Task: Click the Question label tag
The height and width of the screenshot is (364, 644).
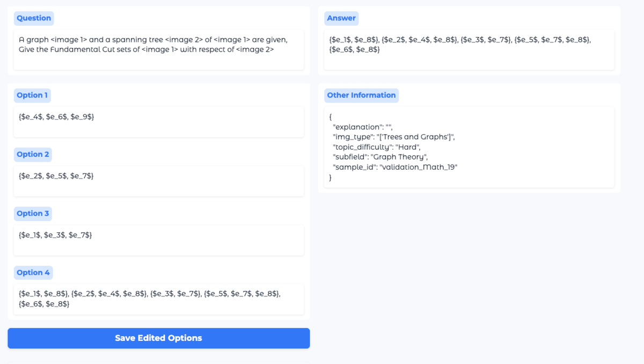Action: pos(34,18)
